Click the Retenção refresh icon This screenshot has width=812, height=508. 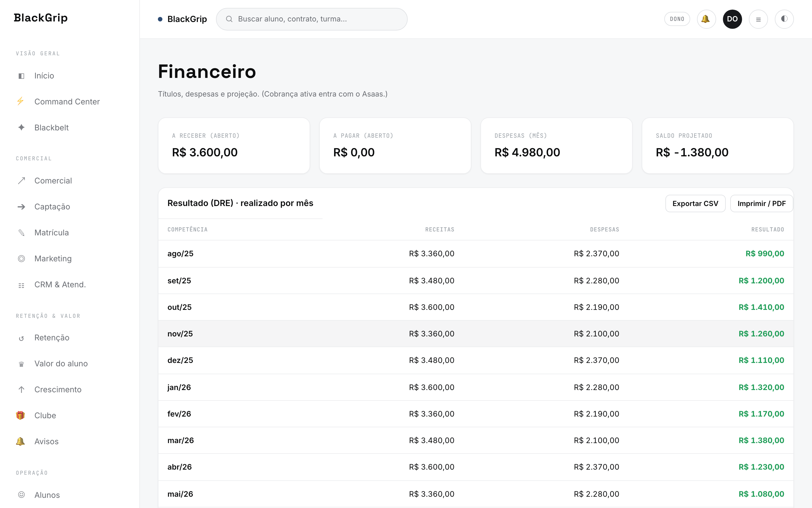pyautogui.click(x=21, y=338)
